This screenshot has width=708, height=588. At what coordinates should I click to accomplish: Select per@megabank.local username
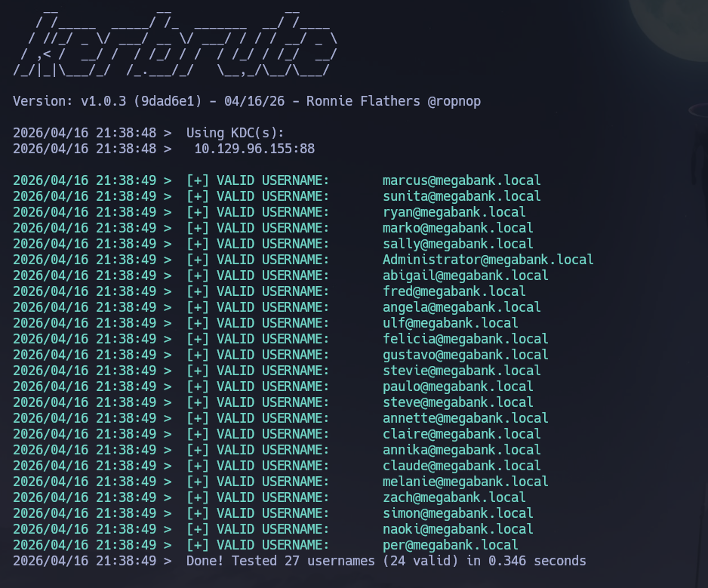449,544
